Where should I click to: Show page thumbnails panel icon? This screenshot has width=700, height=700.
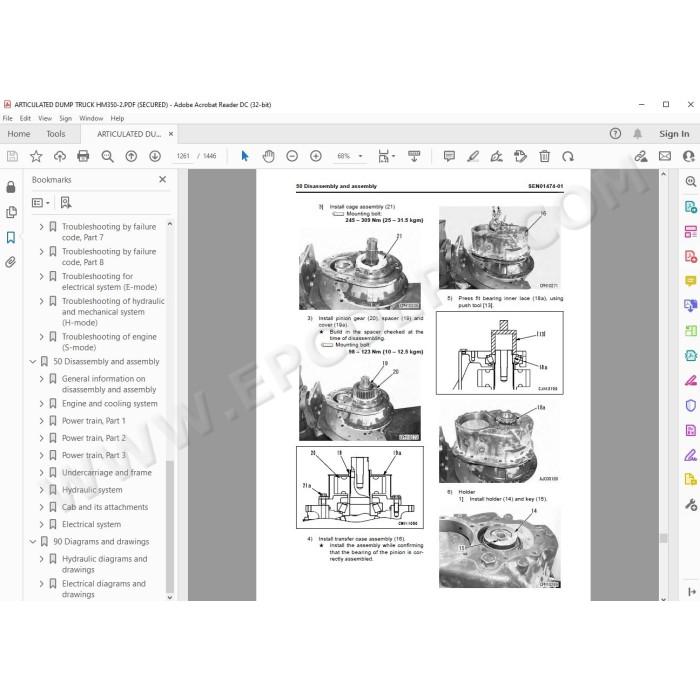tap(11, 212)
